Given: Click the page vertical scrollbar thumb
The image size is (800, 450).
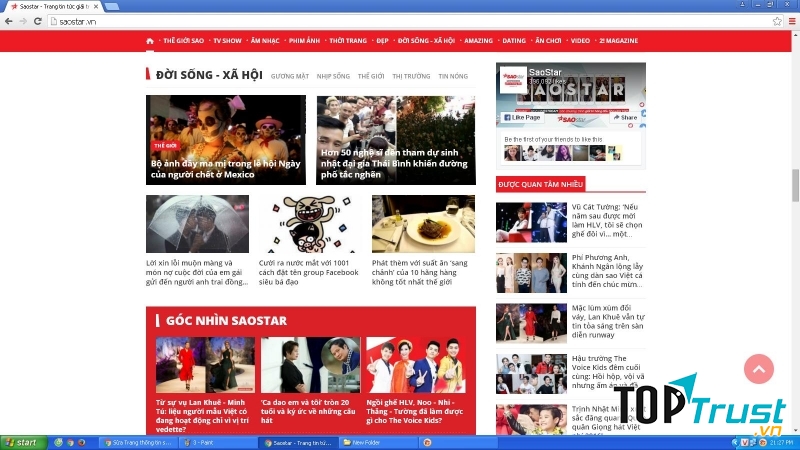Looking at the screenshot, I should point(795,186).
